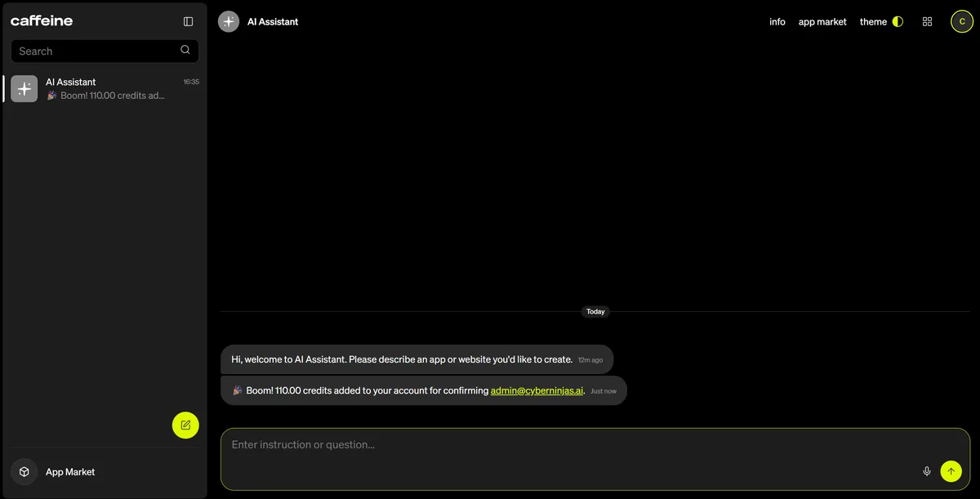Click the admin@cyberninjas.ai email link
This screenshot has height=499, width=980.
[x=537, y=390]
